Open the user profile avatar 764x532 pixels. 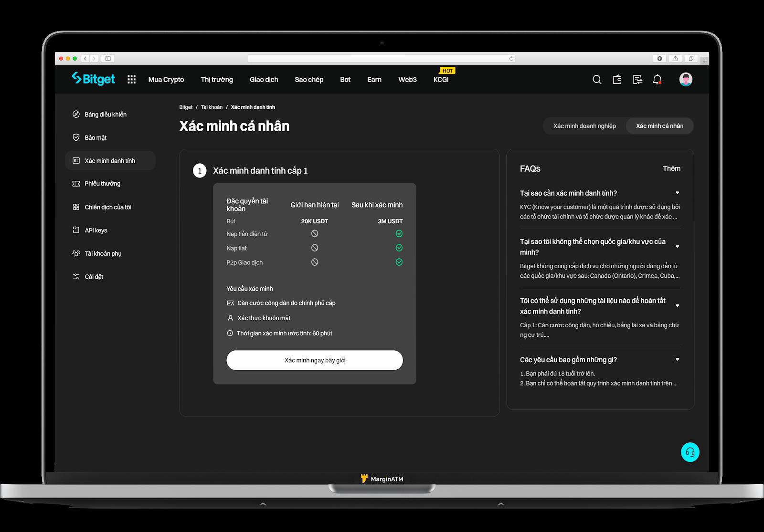click(686, 79)
